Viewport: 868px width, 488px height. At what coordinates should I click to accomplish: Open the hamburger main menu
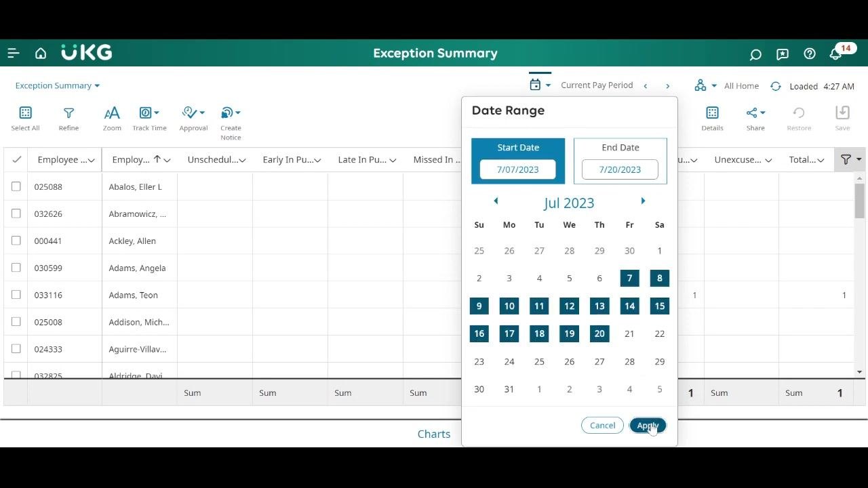(14, 53)
